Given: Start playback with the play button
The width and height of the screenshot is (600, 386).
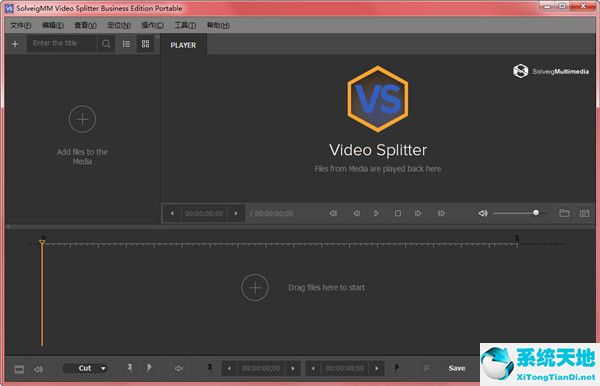Looking at the screenshot, I should (377, 213).
